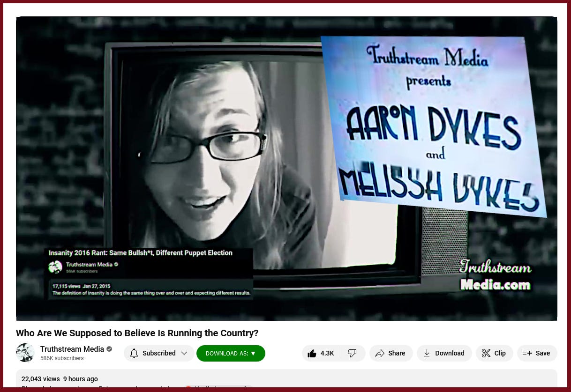Click the 22,043 views description line
Viewport: 571px width, 392px height.
coord(60,379)
